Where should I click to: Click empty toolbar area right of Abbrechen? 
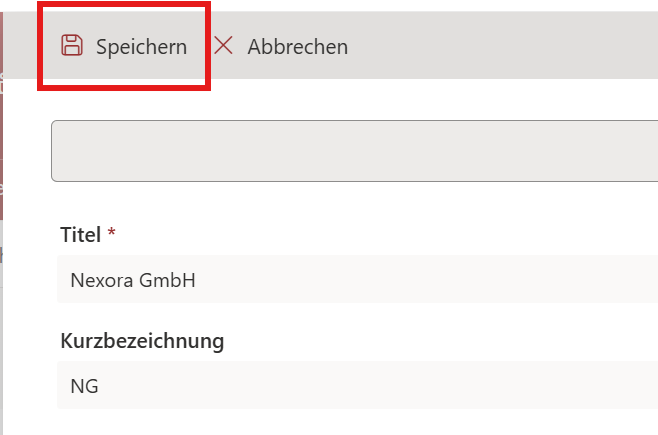coord(500,46)
